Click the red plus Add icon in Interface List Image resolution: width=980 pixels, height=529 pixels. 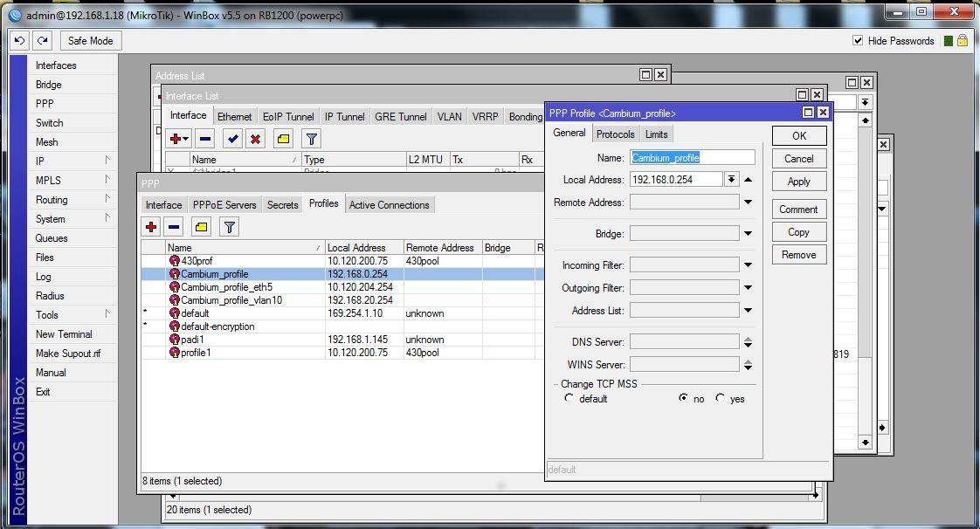(179, 139)
